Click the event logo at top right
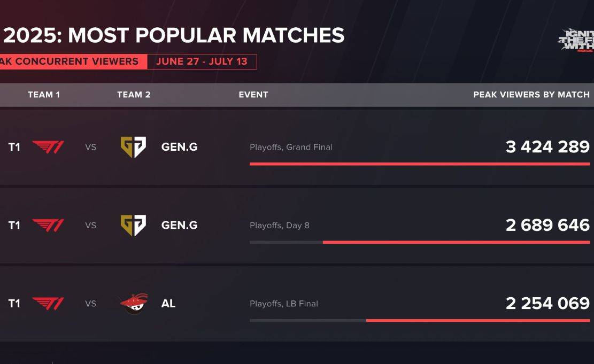The height and width of the screenshot is (364, 594). click(x=576, y=40)
